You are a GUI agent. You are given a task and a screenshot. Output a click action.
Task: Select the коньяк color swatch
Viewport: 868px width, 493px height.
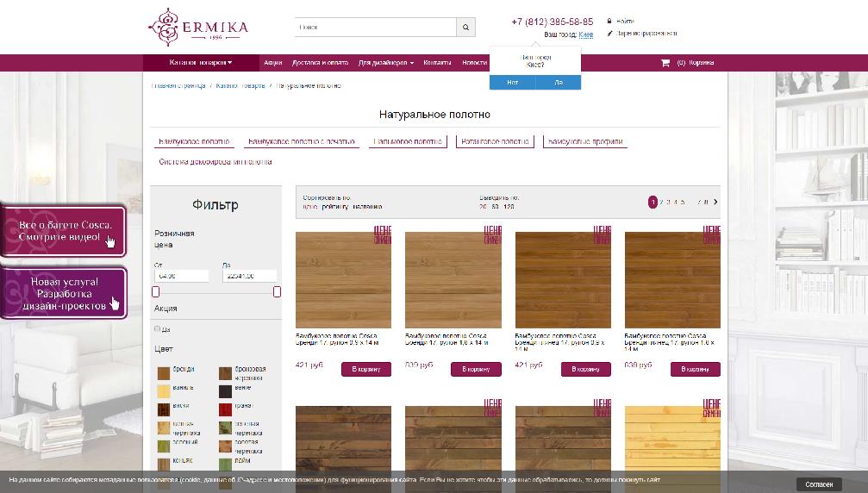click(x=163, y=465)
